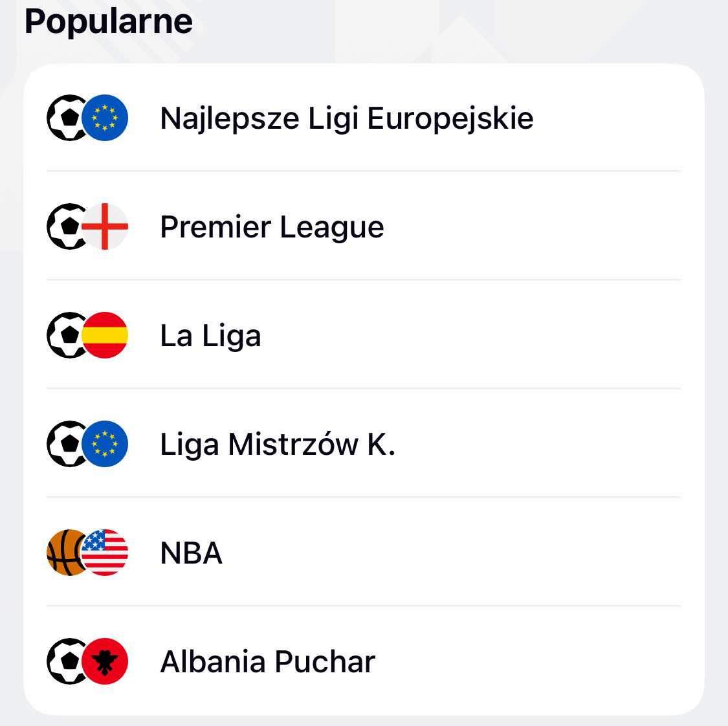Tap the soccer ball in La Liga row
This screenshot has height=726, width=728.
(x=65, y=335)
